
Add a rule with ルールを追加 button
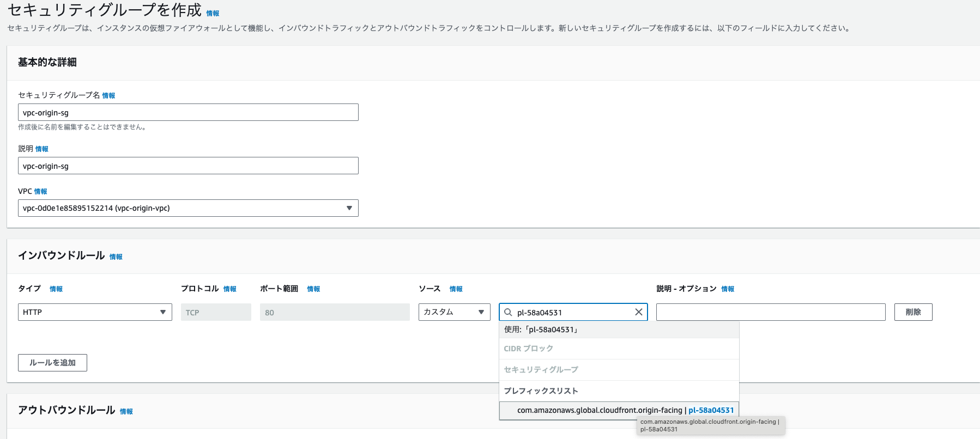pos(52,363)
